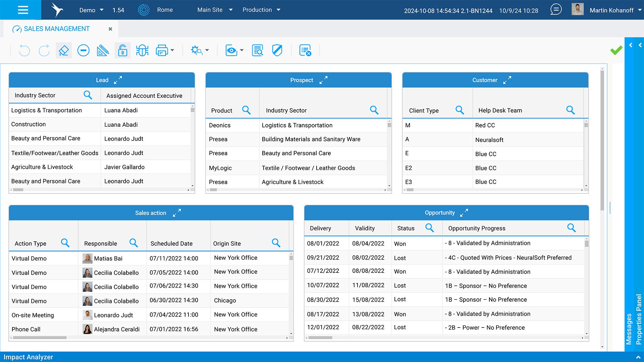Open the hamburger main menu
Image resolution: width=644 pixels, height=362 pixels.
[23, 10]
